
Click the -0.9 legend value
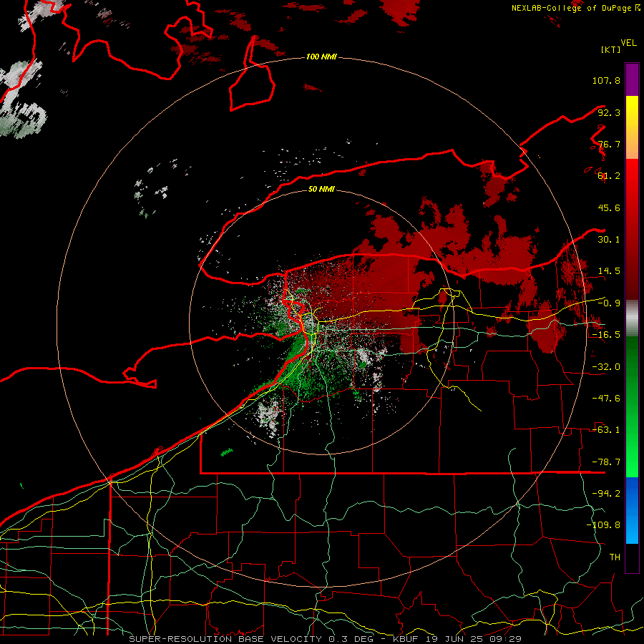[x=609, y=303]
